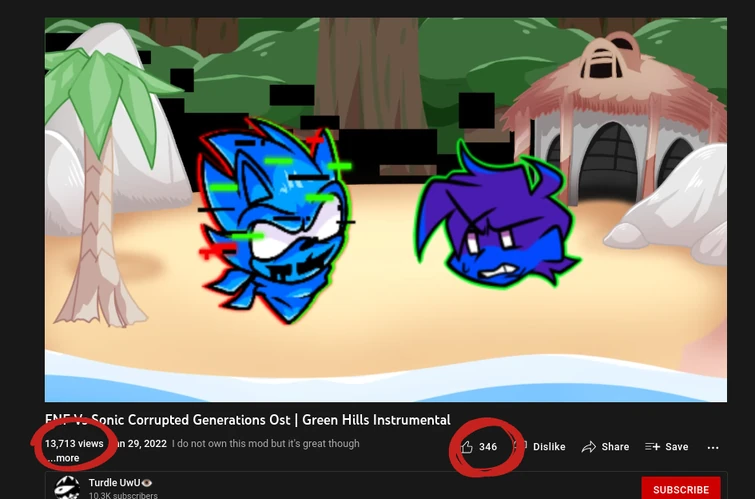Open the Share dialog via its label
The height and width of the screenshot is (499, 755).
pyautogui.click(x=615, y=447)
